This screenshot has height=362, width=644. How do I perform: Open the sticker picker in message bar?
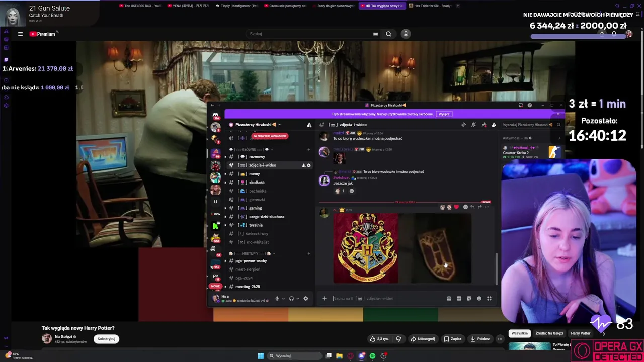[x=469, y=299]
